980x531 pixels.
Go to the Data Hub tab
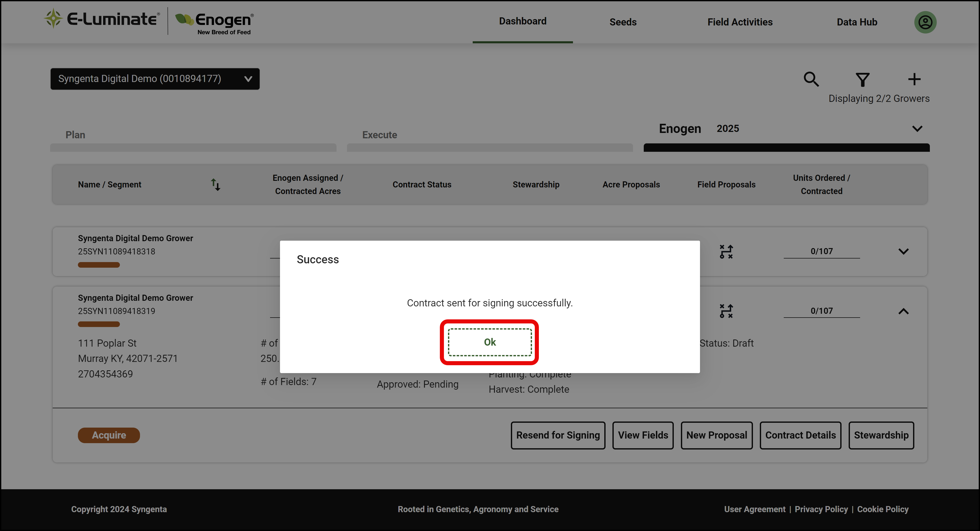coord(857,22)
